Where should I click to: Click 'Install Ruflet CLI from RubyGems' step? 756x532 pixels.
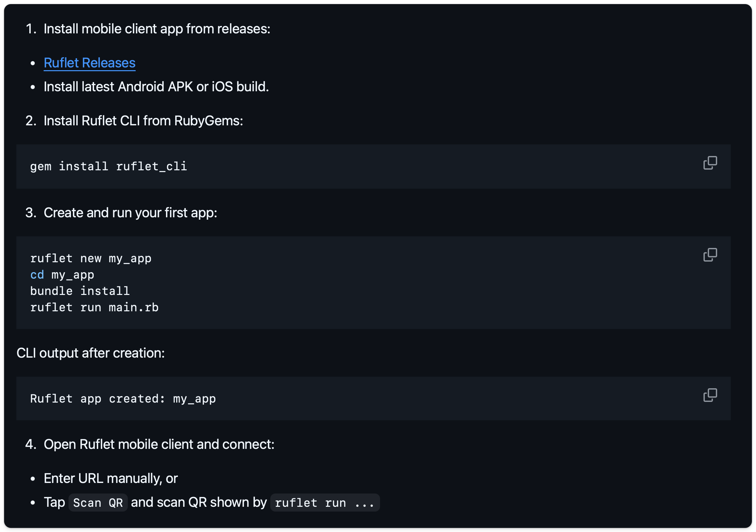click(x=143, y=121)
